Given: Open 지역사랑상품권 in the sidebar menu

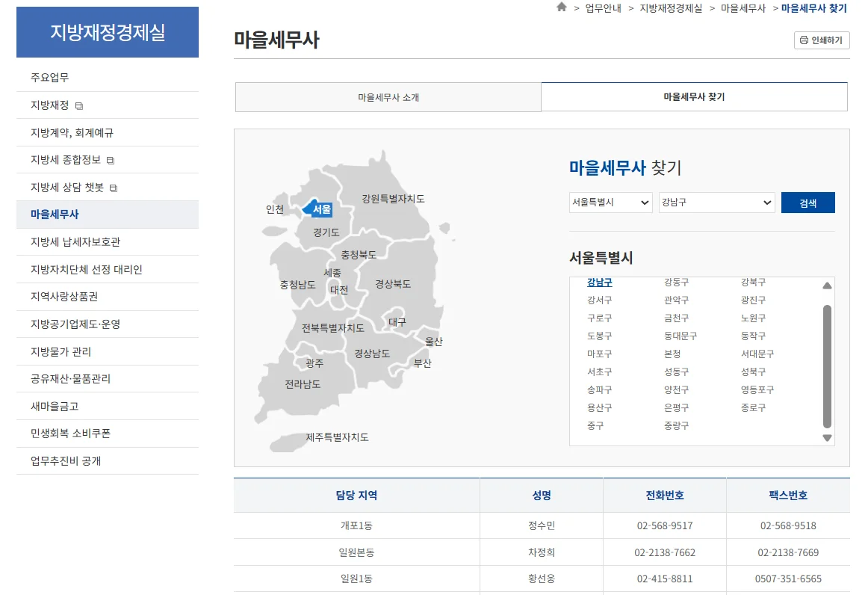Looking at the screenshot, I should click(x=64, y=297).
